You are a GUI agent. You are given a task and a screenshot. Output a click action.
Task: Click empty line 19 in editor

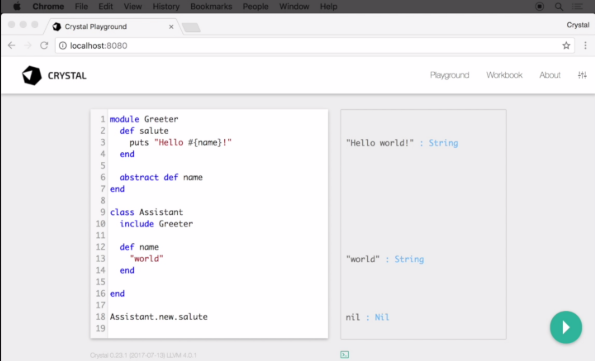coord(218,328)
